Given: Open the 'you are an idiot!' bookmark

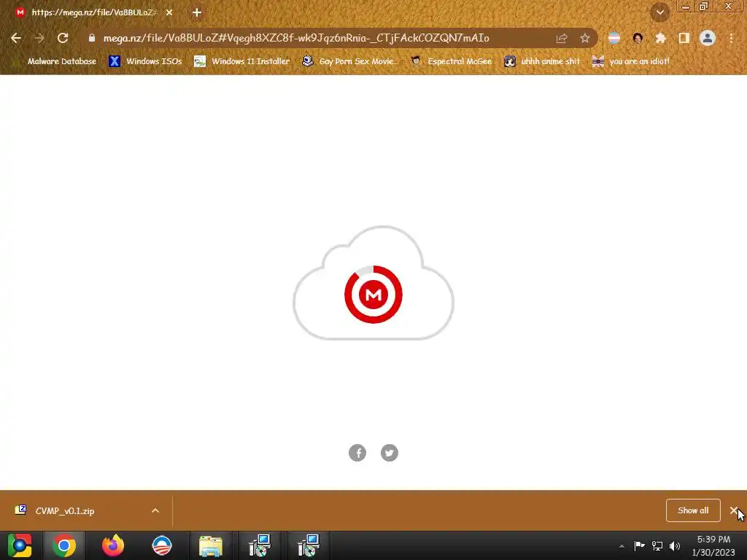Looking at the screenshot, I should pos(631,61).
